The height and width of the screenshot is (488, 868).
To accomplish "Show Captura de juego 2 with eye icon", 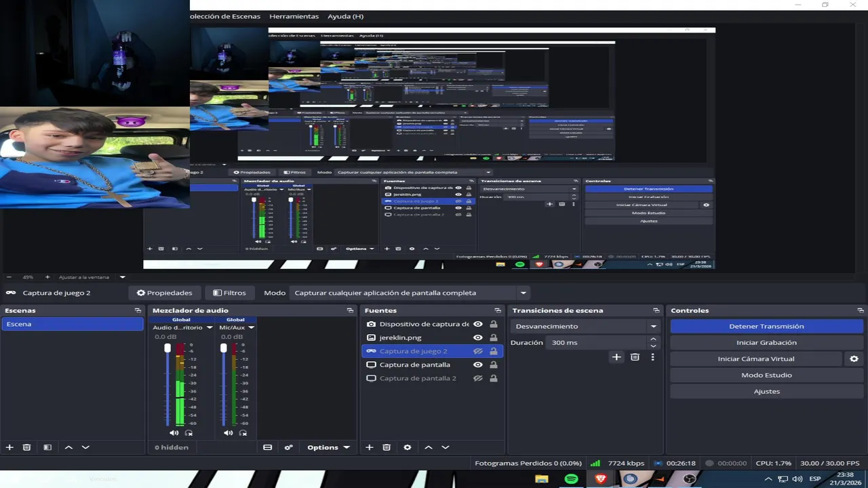I will [x=478, y=351].
